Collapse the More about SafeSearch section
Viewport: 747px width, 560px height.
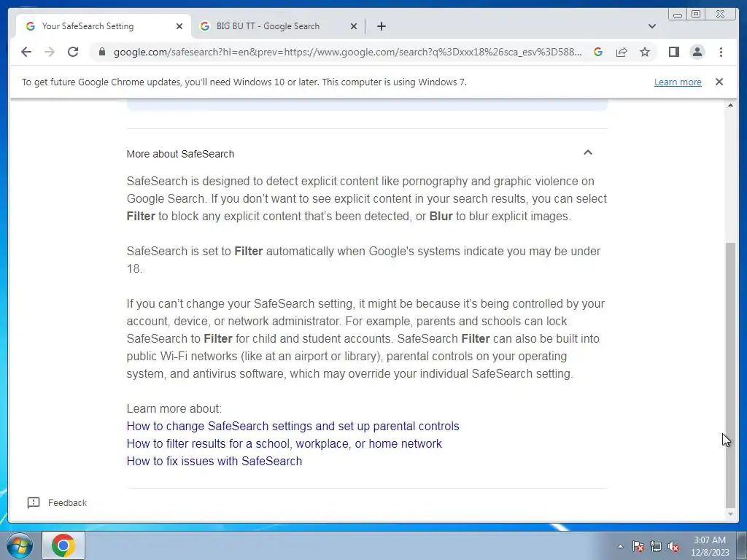[x=588, y=152]
